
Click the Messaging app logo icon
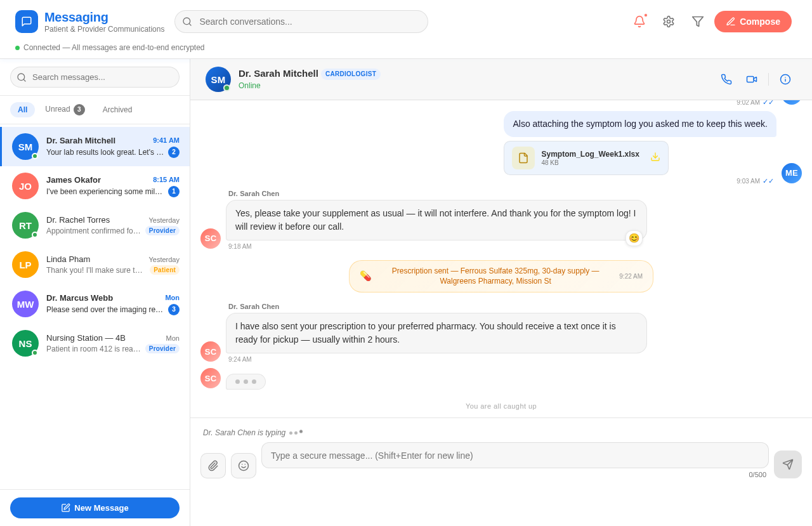(x=27, y=22)
